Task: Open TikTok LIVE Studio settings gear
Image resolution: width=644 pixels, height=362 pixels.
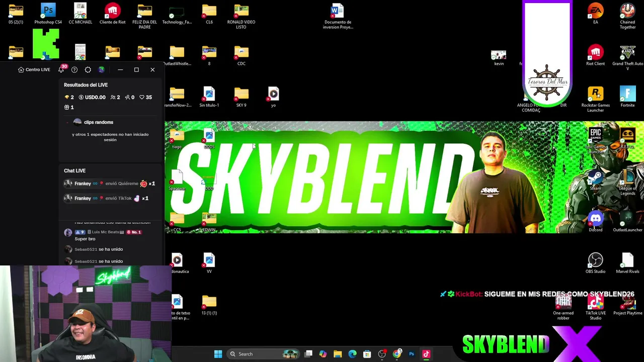Action: (88, 70)
